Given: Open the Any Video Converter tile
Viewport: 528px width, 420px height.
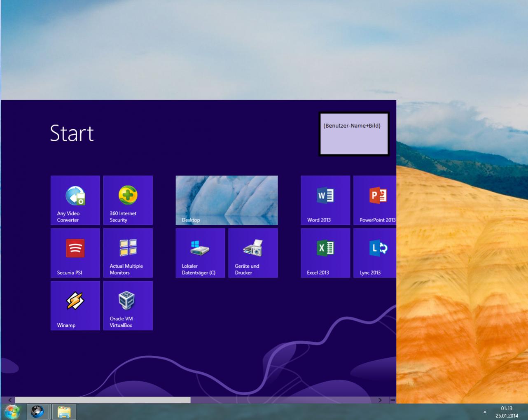Looking at the screenshot, I should point(75,201).
